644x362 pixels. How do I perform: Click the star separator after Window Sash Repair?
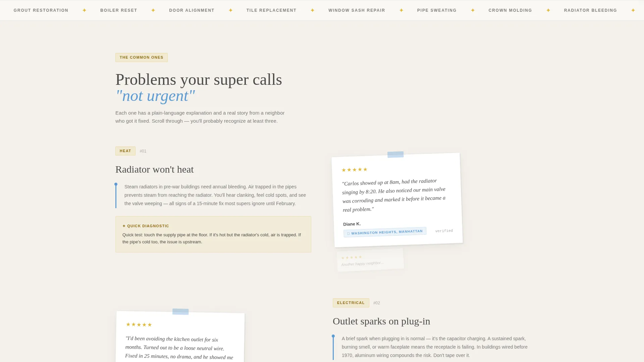point(401,10)
